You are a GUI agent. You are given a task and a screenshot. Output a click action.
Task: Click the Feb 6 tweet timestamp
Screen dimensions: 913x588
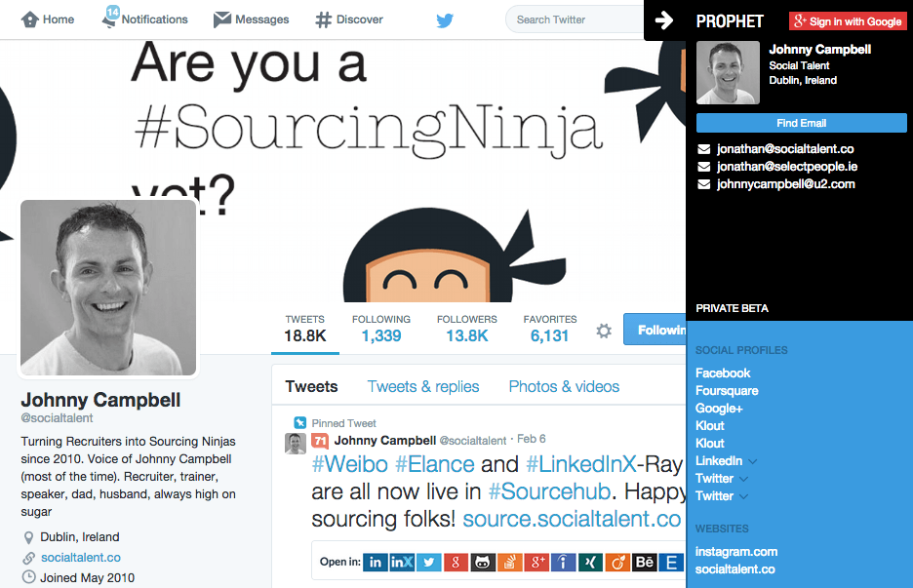coord(531,439)
